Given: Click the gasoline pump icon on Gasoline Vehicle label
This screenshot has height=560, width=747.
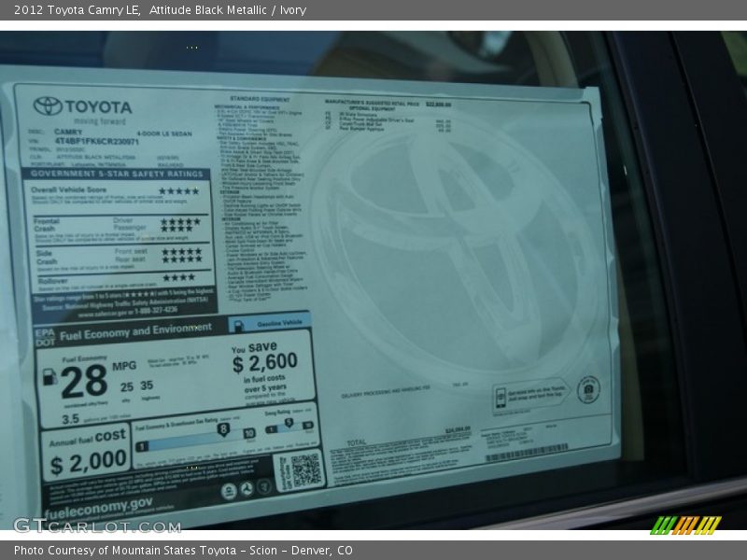Looking at the screenshot, I should click(x=240, y=324).
